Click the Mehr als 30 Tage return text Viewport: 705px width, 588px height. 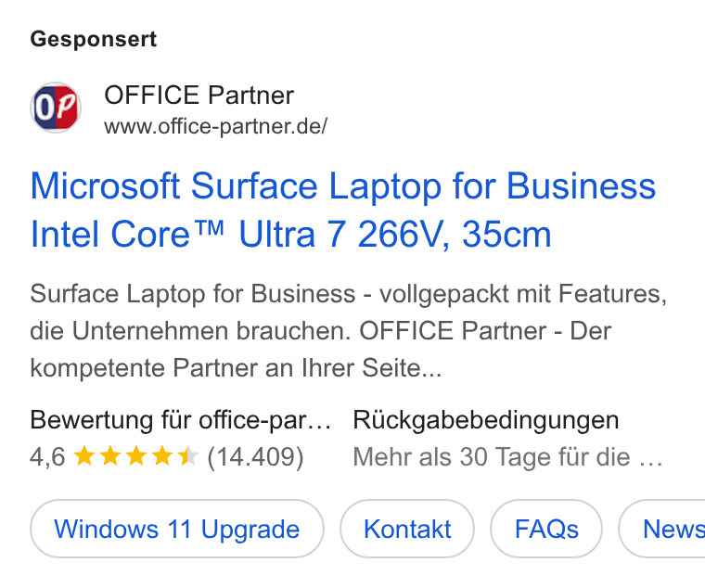coord(508,457)
